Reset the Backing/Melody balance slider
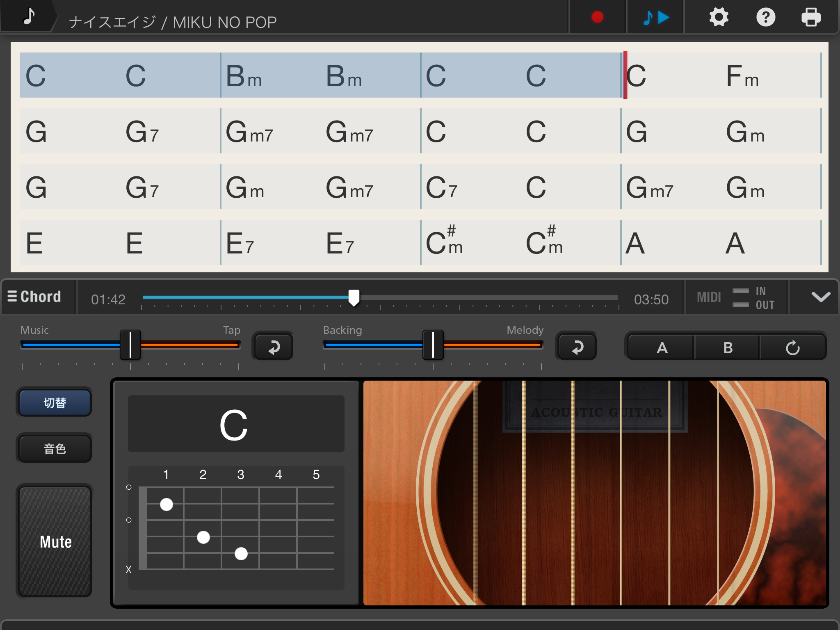This screenshot has height=630, width=840. click(577, 347)
